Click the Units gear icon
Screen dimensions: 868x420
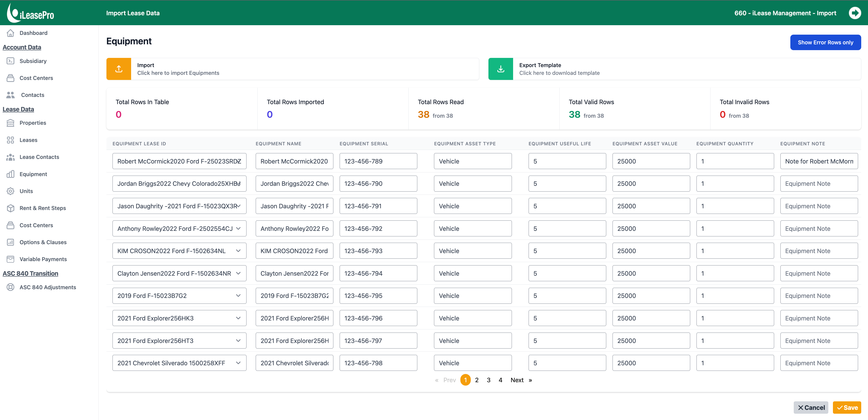click(10, 191)
